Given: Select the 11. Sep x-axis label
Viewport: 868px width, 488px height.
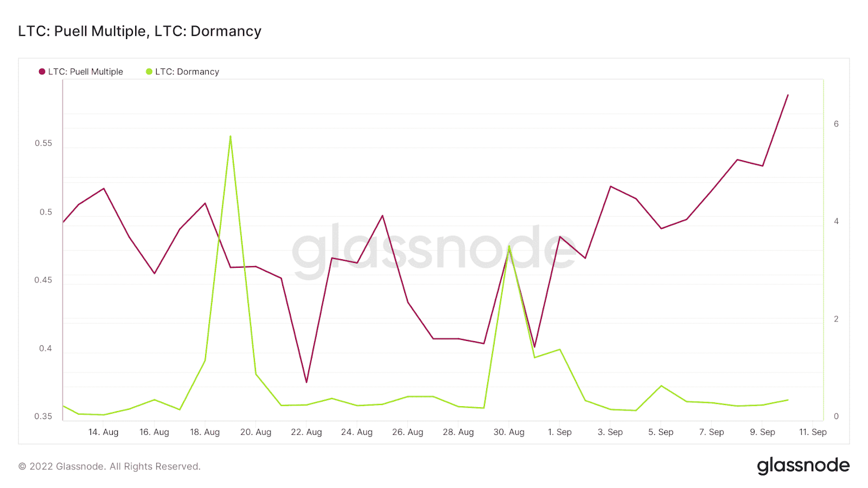Looking at the screenshot, I should (x=813, y=432).
